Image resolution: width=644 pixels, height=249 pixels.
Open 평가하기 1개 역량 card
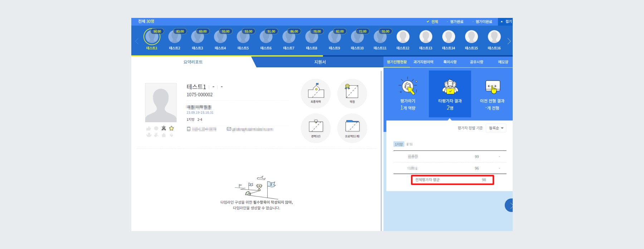(408, 94)
